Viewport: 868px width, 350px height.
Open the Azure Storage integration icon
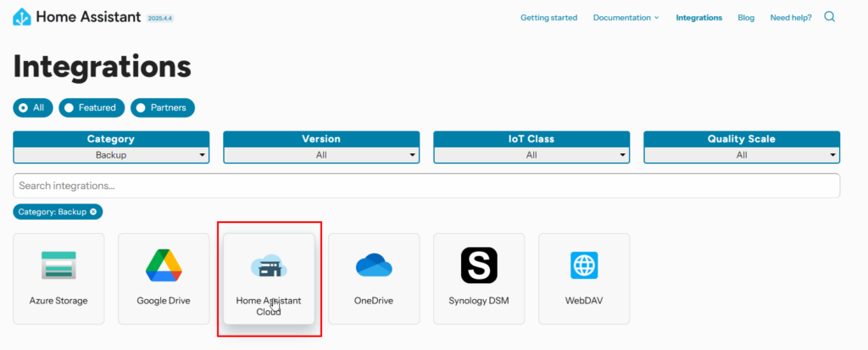[58, 265]
